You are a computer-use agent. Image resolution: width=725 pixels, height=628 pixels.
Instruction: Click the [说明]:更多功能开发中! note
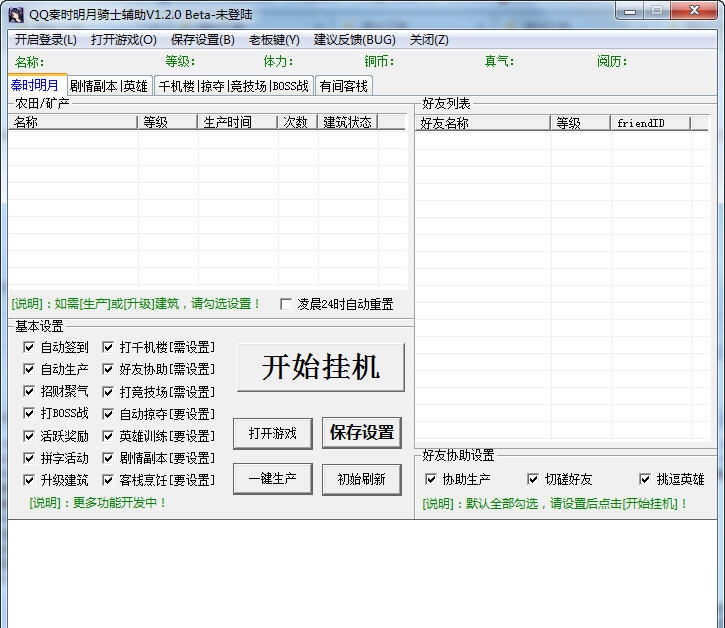[98, 502]
